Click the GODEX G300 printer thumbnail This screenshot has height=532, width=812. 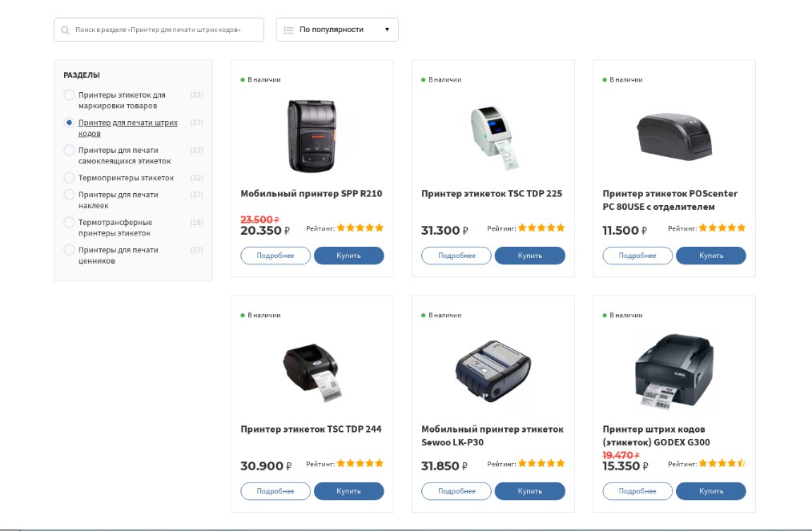click(x=673, y=371)
